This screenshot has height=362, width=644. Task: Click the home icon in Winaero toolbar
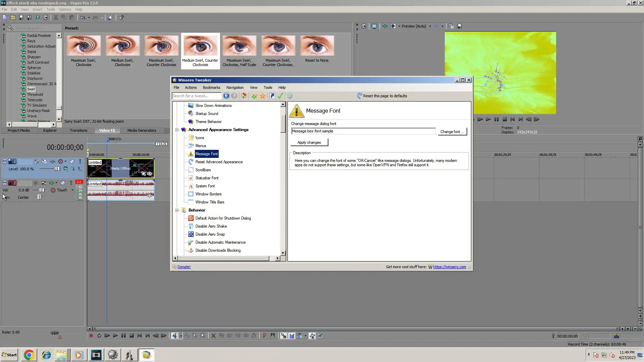click(x=244, y=96)
